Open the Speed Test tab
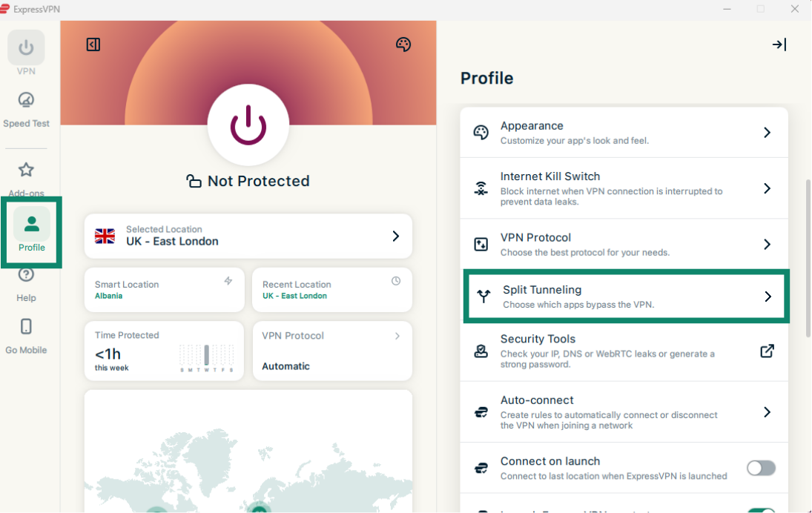The height and width of the screenshot is (513, 812). [x=26, y=110]
